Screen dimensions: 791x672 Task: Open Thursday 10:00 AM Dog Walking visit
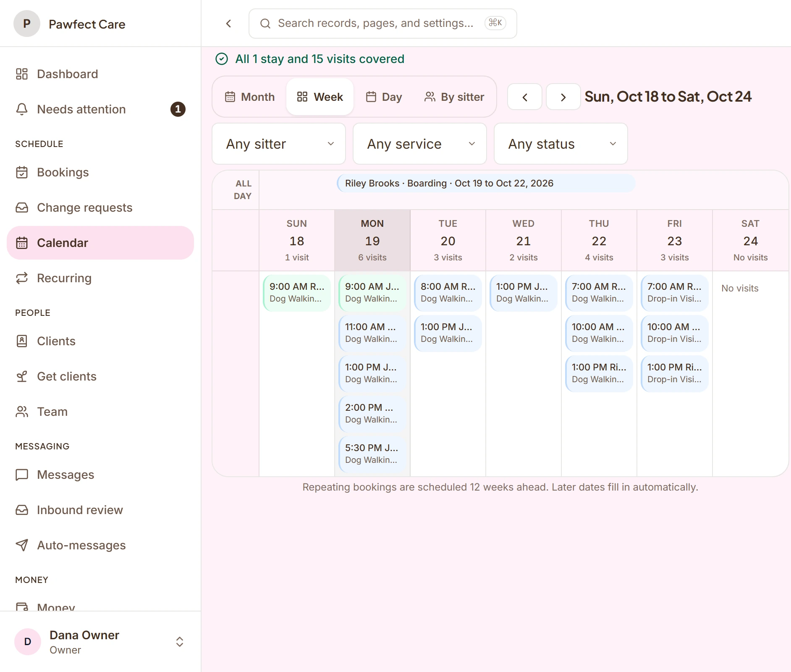[x=599, y=333]
